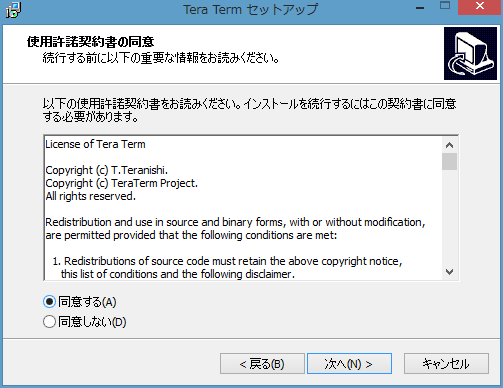
Task: Click the 同意しない(D) label text
Action: [x=92, y=322]
